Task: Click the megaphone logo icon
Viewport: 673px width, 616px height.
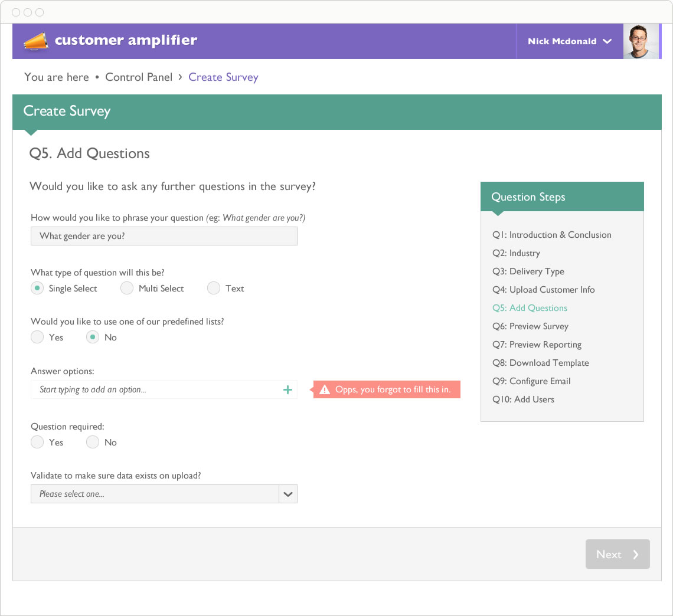Action: click(36, 42)
